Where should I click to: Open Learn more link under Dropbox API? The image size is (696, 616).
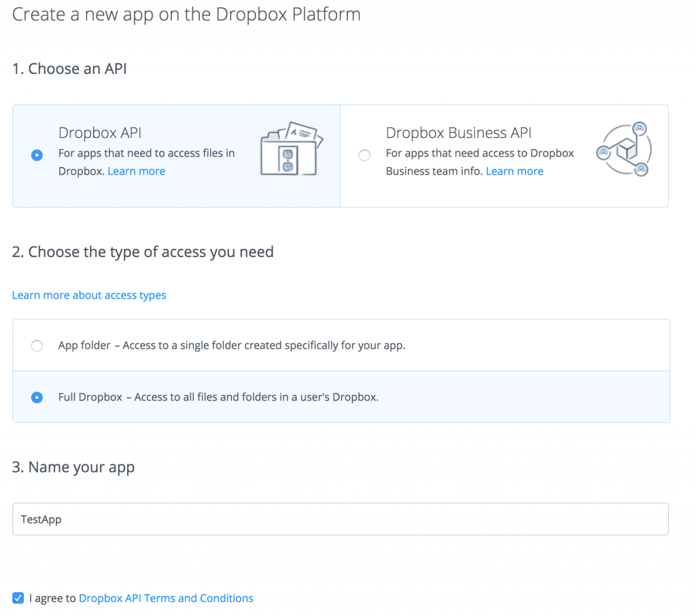[136, 171]
